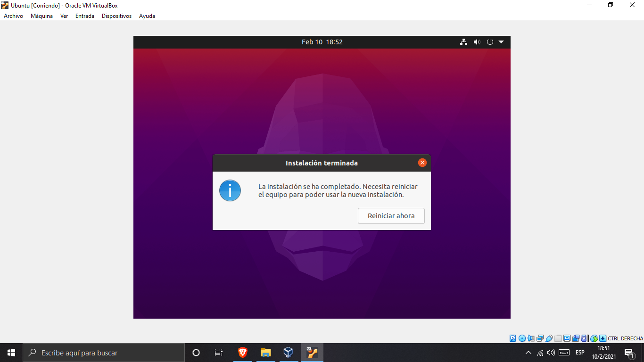Viewport: 644px width, 362px height.
Task: Click the VirtualBox display status icon
Action: tap(567, 338)
